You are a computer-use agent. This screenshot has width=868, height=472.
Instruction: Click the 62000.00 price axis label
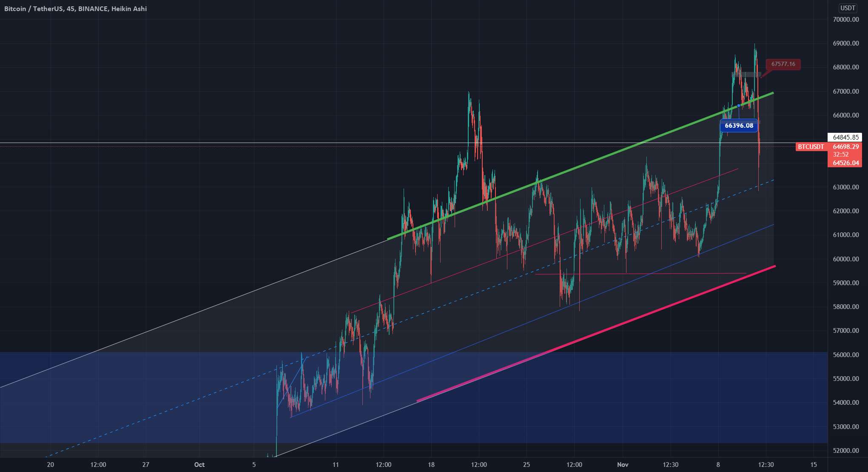pos(846,211)
